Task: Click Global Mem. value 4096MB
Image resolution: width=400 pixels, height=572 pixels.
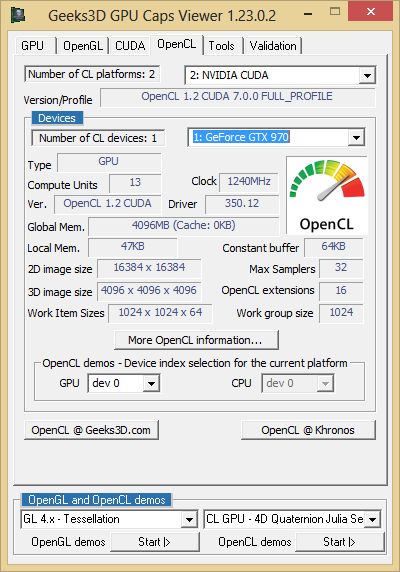Action: tap(183, 226)
